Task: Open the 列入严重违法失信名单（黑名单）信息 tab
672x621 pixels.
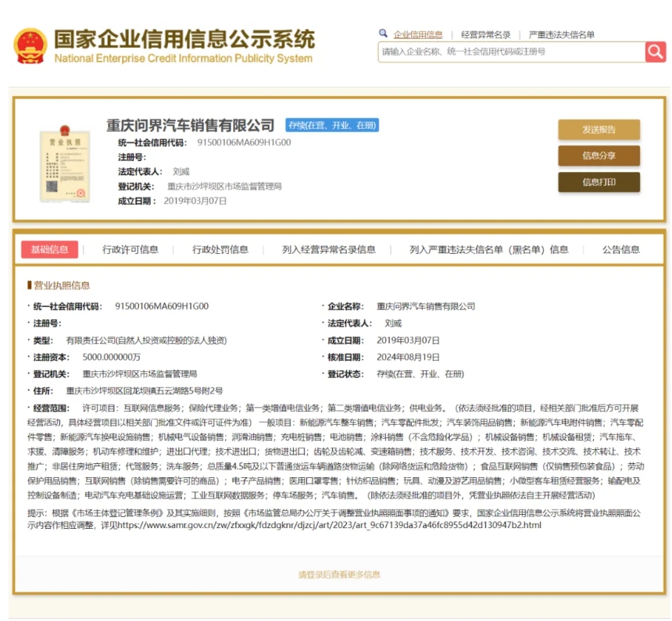Action: click(489, 249)
